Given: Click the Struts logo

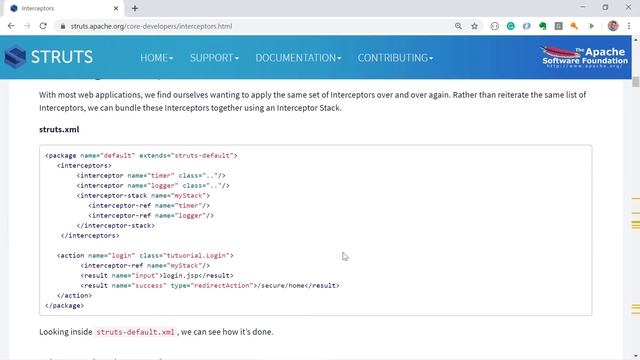Looking at the screenshot, I should click(x=49, y=57).
